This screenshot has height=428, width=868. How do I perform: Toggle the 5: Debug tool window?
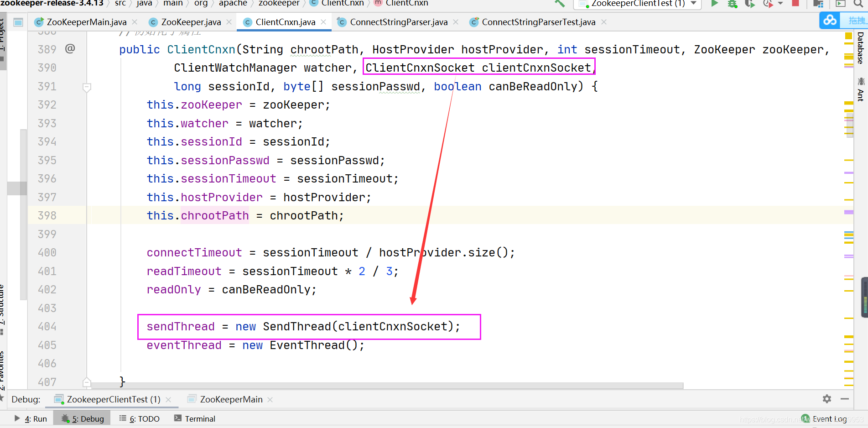(x=83, y=418)
